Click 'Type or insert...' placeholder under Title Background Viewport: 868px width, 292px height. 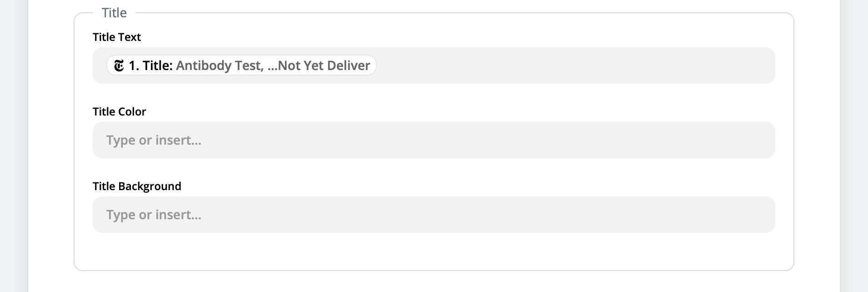(x=154, y=215)
